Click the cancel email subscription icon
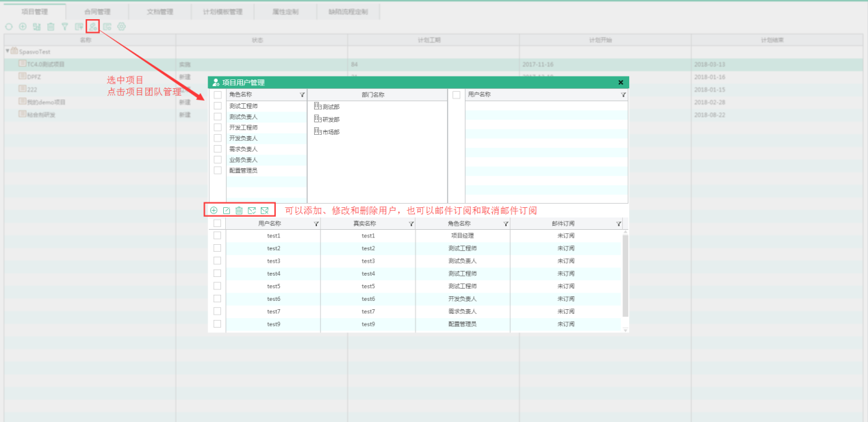This screenshot has height=422, width=868. point(265,210)
